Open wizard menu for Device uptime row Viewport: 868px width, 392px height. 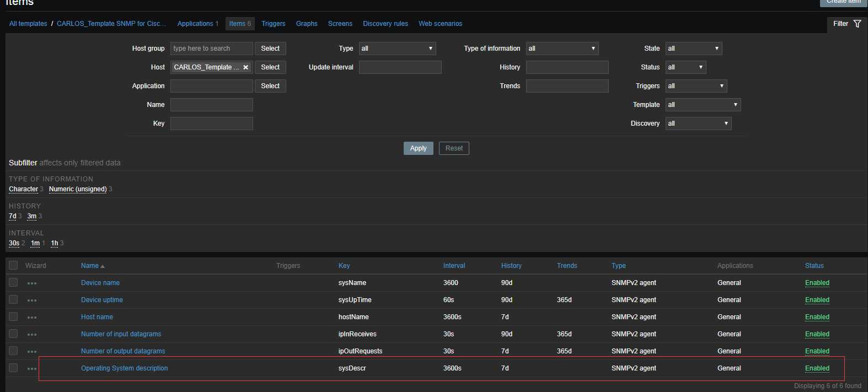[32, 300]
